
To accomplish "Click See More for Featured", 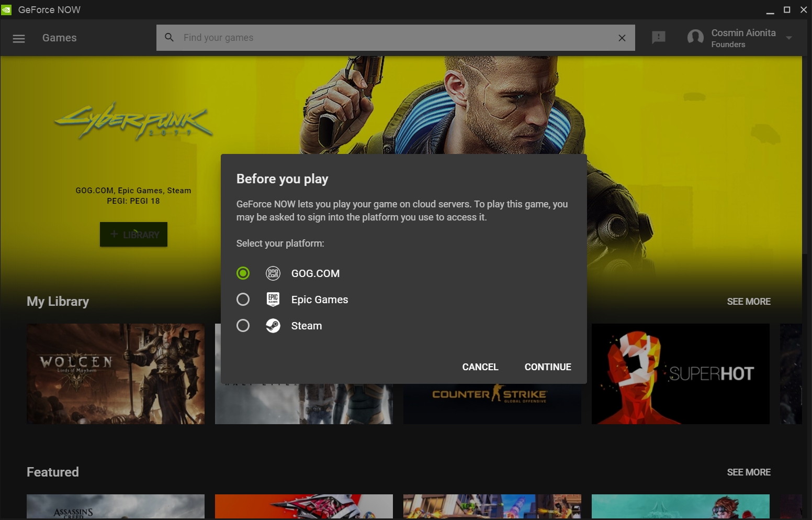I will [749, 472].
